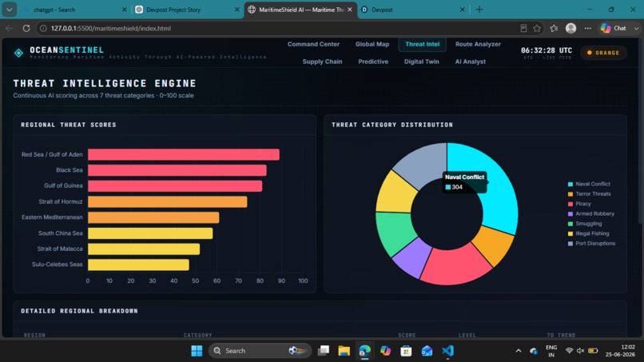Reload the page with refresh icon
The image size is (644, 362).
26,28
